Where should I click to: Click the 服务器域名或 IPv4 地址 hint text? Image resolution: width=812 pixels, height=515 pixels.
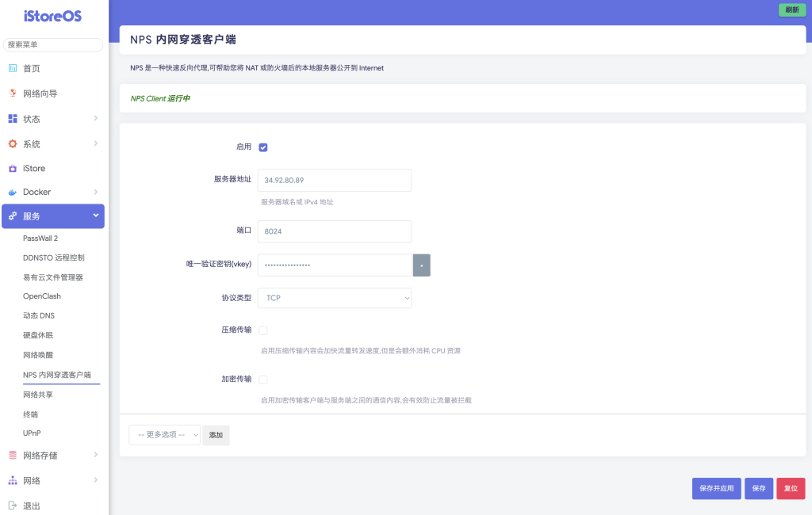tap(297, 202)
